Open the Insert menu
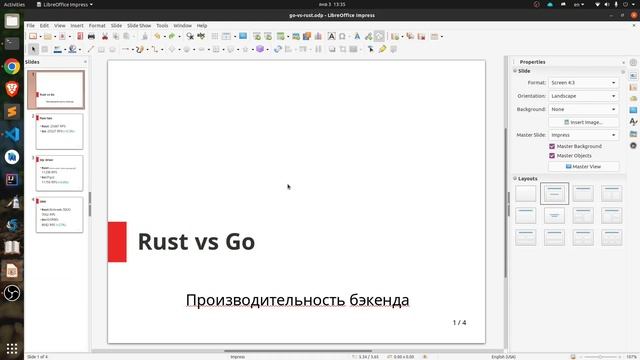 [x=77, y=25]
